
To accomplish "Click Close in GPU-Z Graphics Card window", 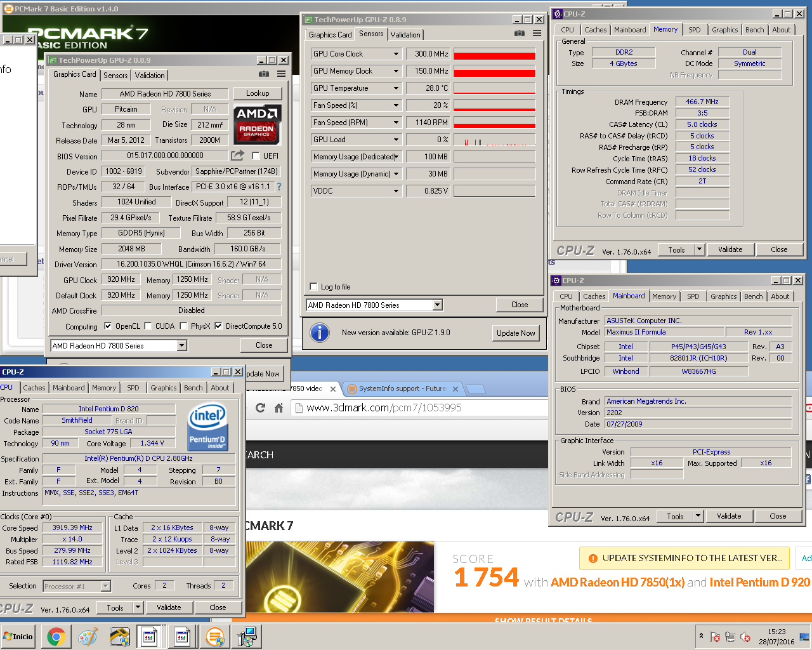I will [264, 345].
